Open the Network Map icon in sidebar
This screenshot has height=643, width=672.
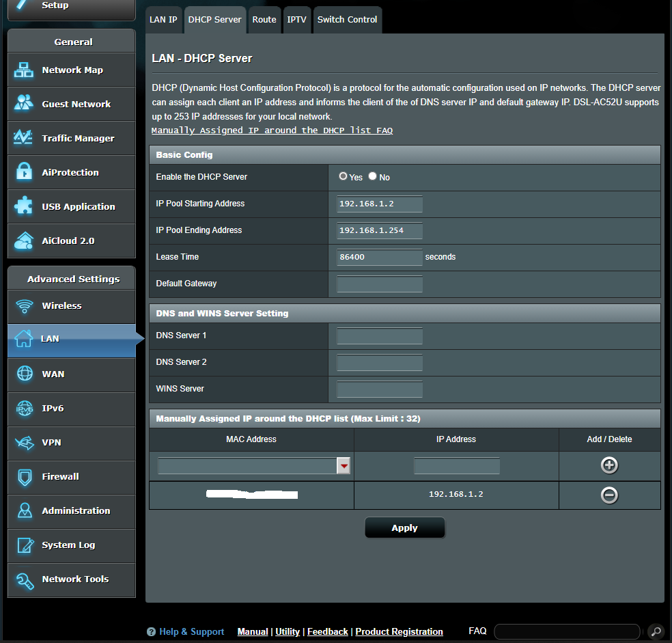(x=24, y=70)
